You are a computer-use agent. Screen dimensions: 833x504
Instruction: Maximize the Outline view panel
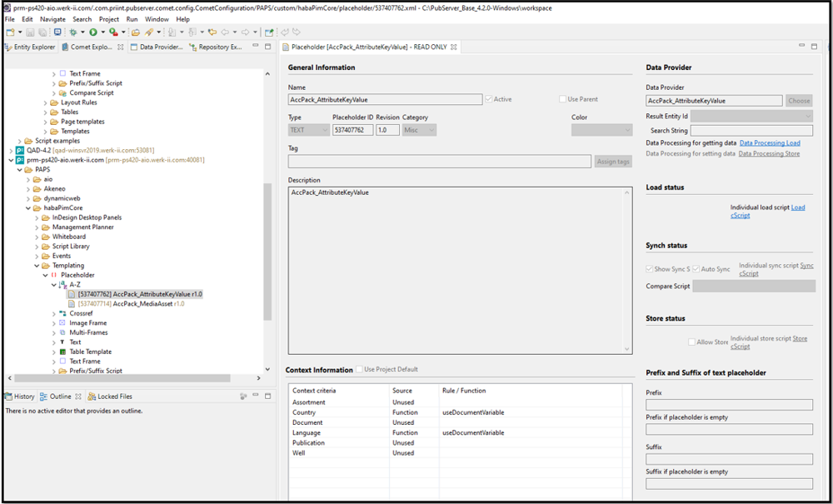[x=267, y=397]
